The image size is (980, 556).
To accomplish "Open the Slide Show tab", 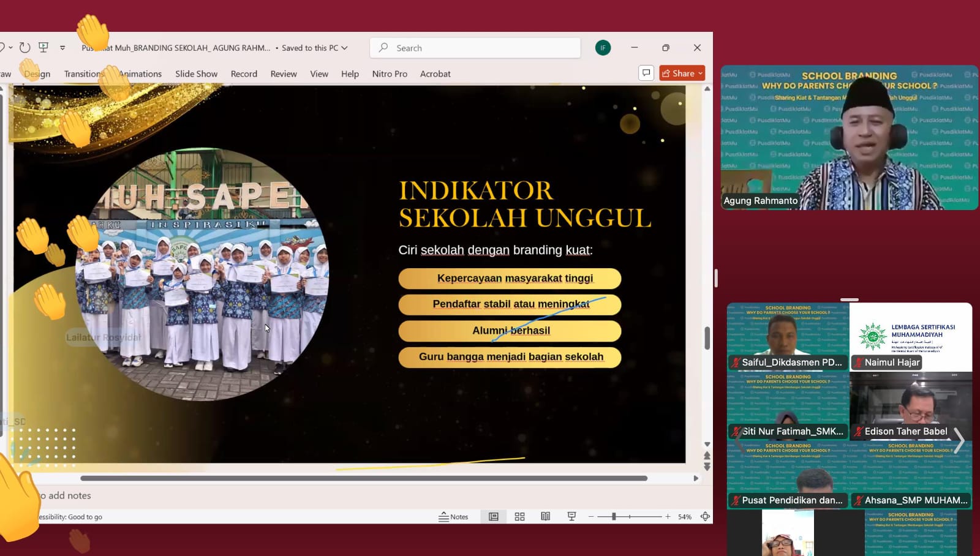I will tap(196, 73).
